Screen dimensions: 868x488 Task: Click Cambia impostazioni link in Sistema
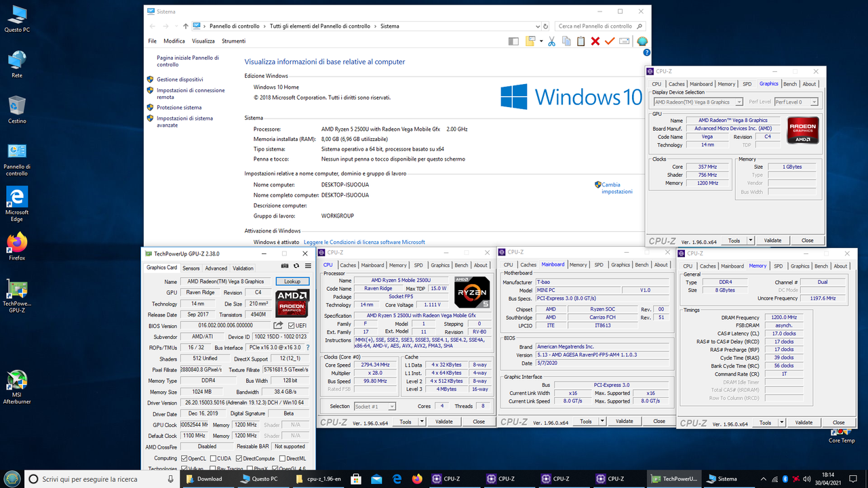(x=616, y=188)
